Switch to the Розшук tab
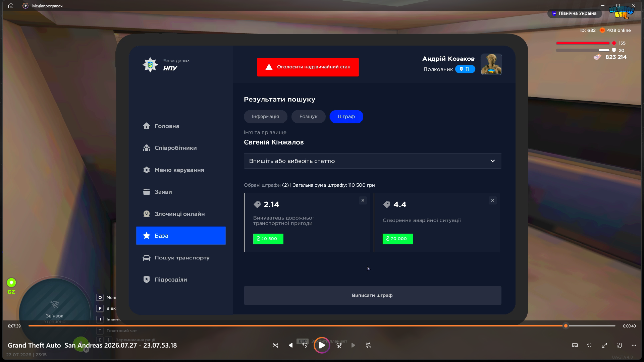 coord(308,116)
